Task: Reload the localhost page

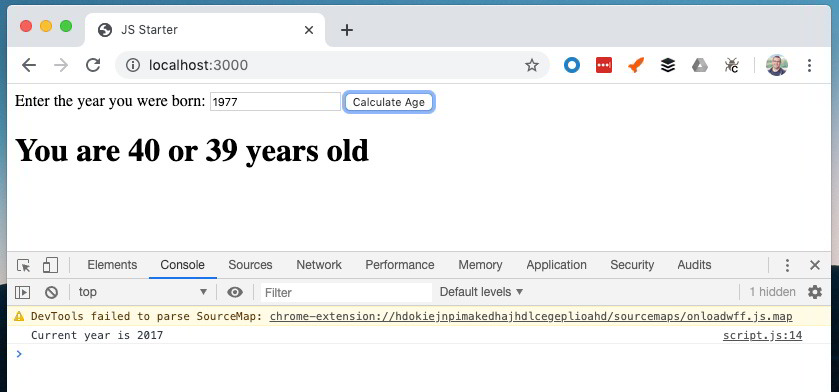Action: pyautogui.click(x=93, y=65)
